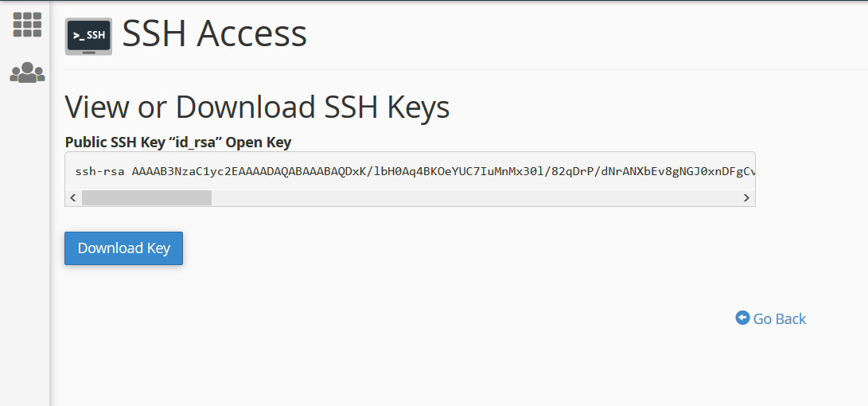Screen dimensions: 868x406
Task: Click the SSH terminal monitor icon
Action: click(88, 36)
